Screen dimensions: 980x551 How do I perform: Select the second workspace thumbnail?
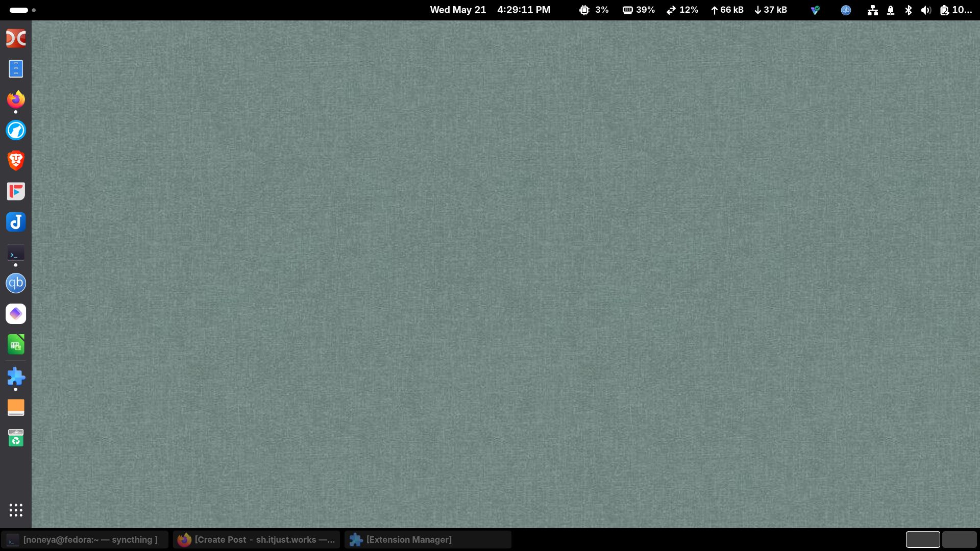[x=960, y=540]
